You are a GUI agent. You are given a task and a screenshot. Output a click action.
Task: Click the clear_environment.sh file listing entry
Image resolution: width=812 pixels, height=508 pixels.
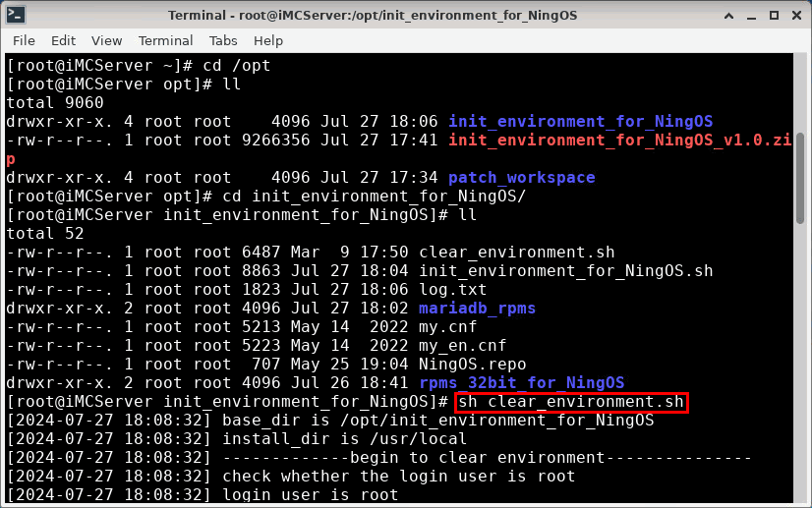pos(517,253)
